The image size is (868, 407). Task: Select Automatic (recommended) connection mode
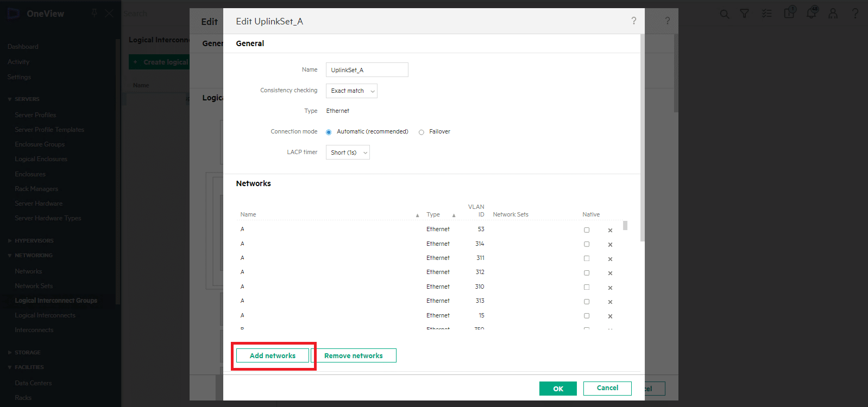pos(329,132)
